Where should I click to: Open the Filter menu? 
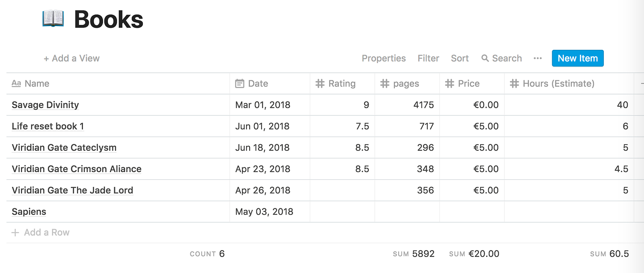point(428,58)
